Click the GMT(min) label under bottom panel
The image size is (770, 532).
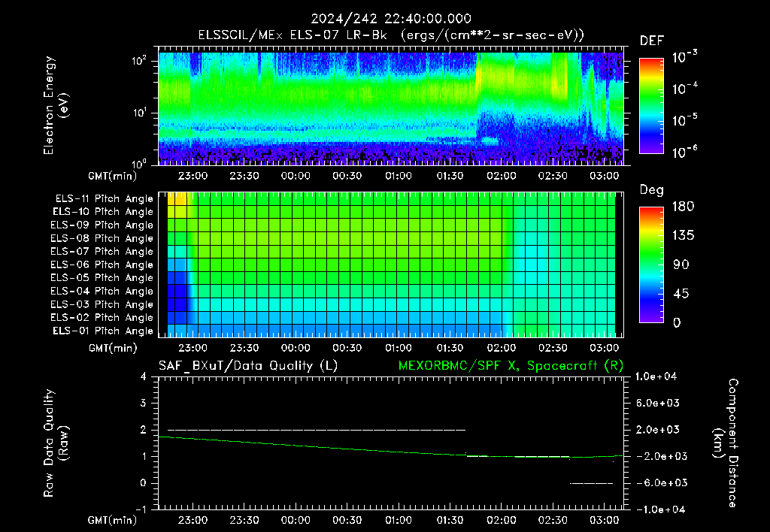tap(113, 520)
